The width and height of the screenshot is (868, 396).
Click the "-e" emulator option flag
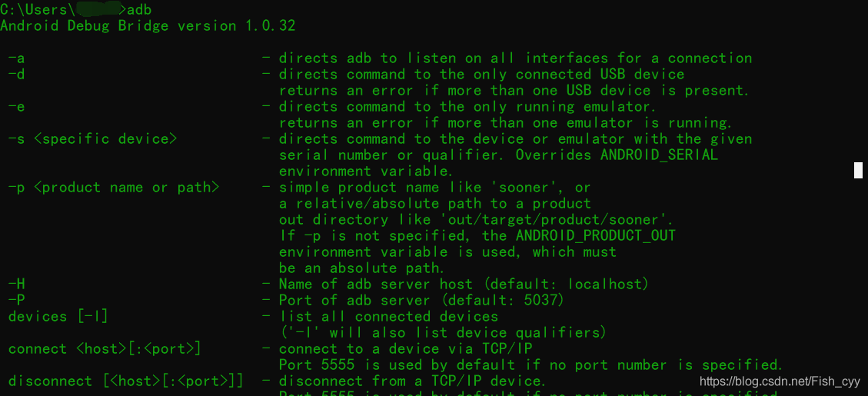(16, 106)
